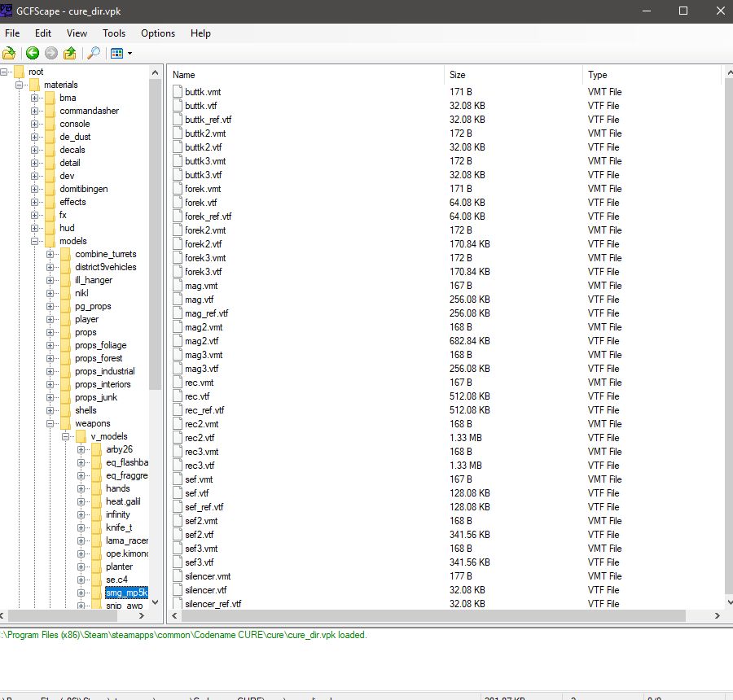Expand the hands folder node

pyautogui.click(x=81, y=489)
